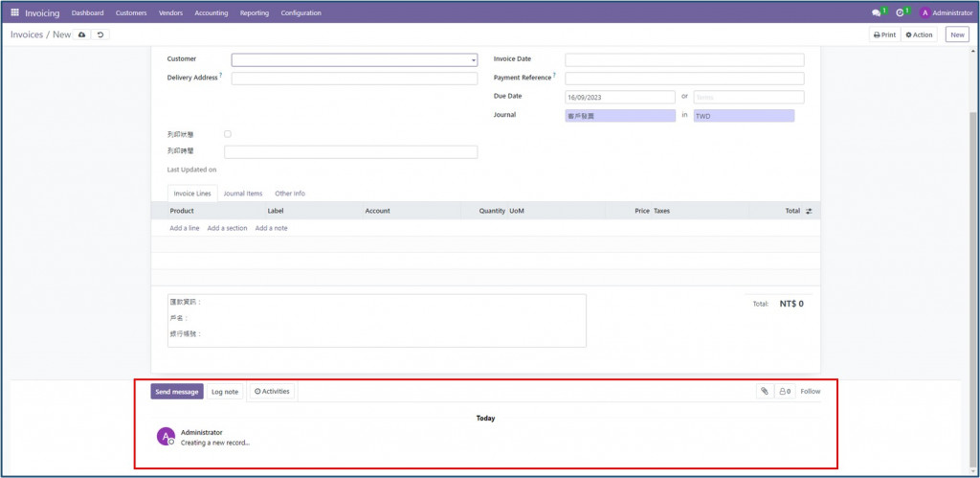The height and width of the screenshot is (478, 980).
Task: Save record manually with cloud icon
Action: 81,34
